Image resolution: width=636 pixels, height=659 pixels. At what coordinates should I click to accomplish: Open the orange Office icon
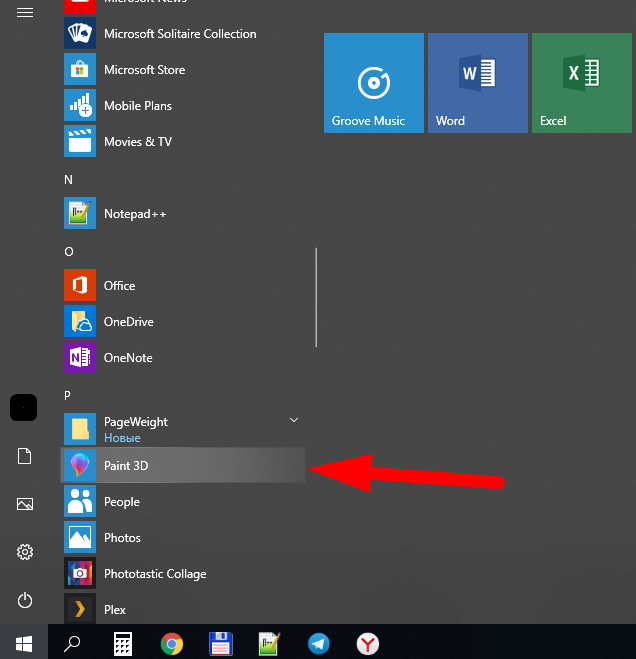(80, 285)
